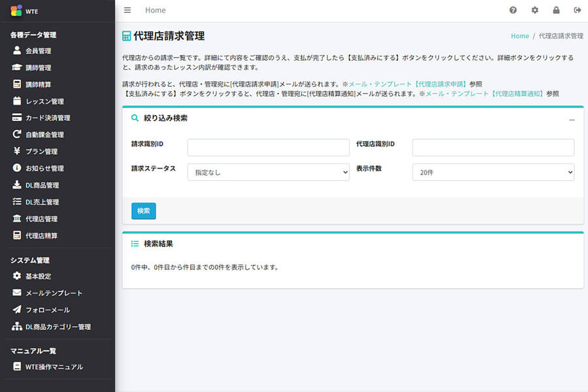Click the help question mark icon in header

(x=514, y=10)
